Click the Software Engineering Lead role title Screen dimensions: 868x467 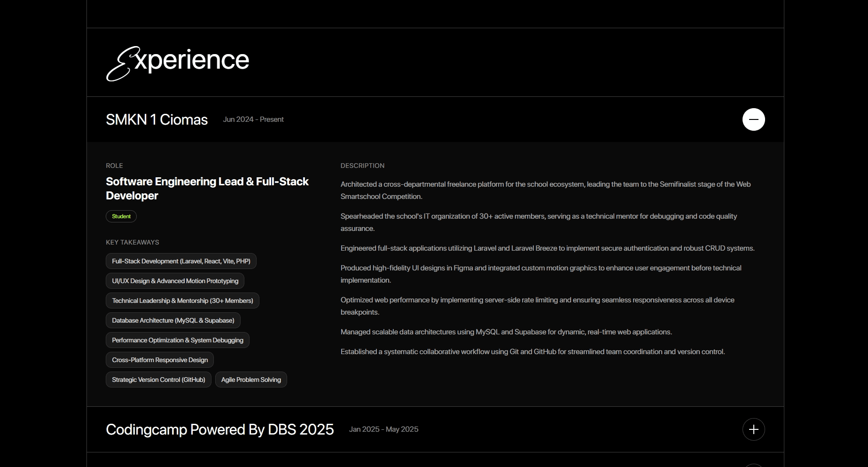click(x=207, y=188)
